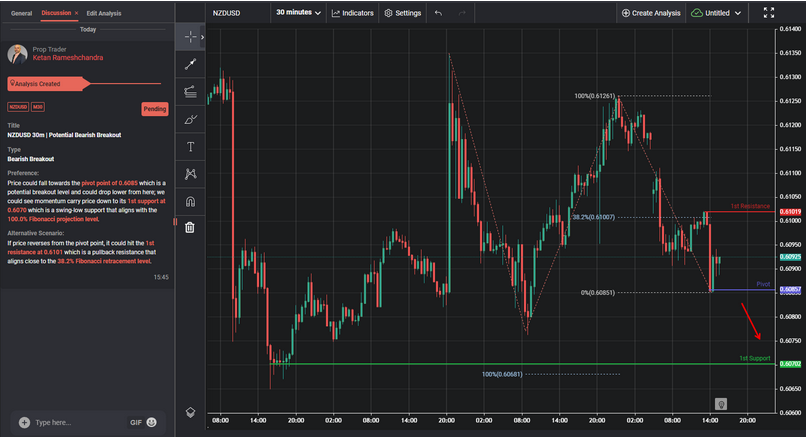Click the panel collapse handle
Viewport: 806px width, 437px height.
175,222
